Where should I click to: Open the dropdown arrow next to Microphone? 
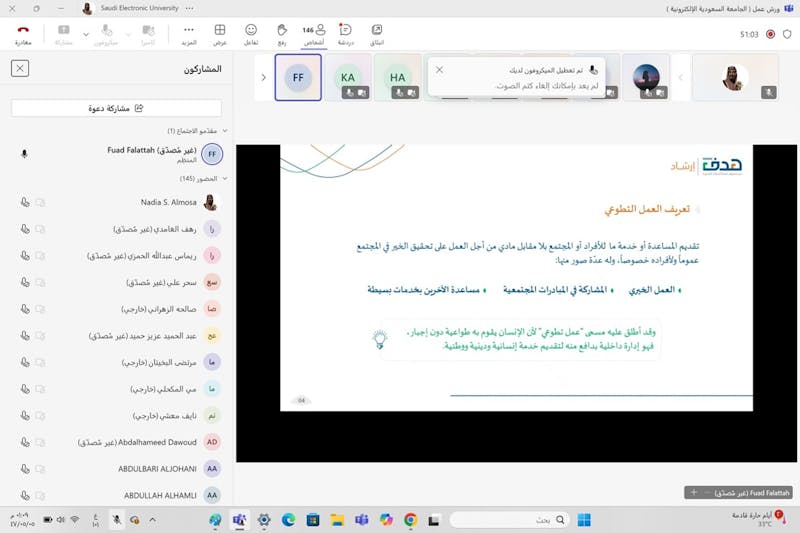click(86, 35)
